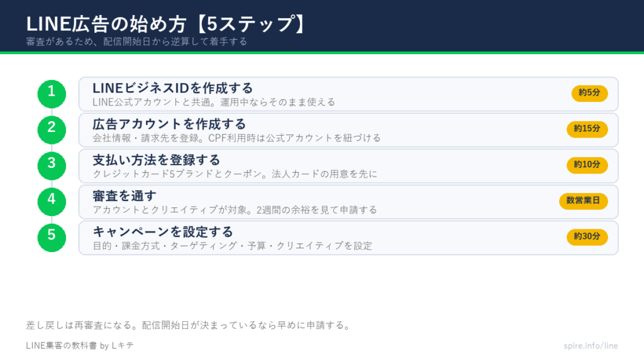
Task: Click the green step 4 circle
Action: pos(52,202)
